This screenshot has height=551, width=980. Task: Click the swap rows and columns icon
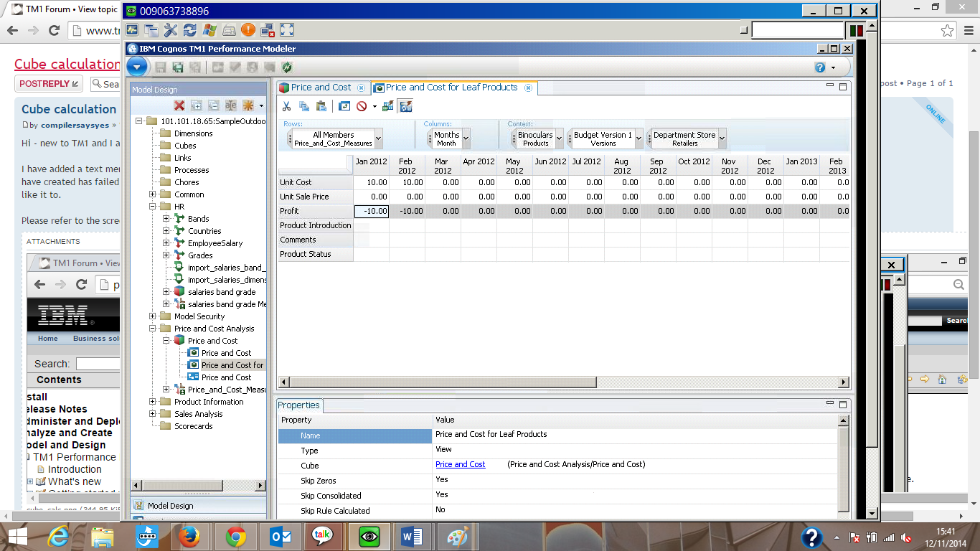point(344,106)
